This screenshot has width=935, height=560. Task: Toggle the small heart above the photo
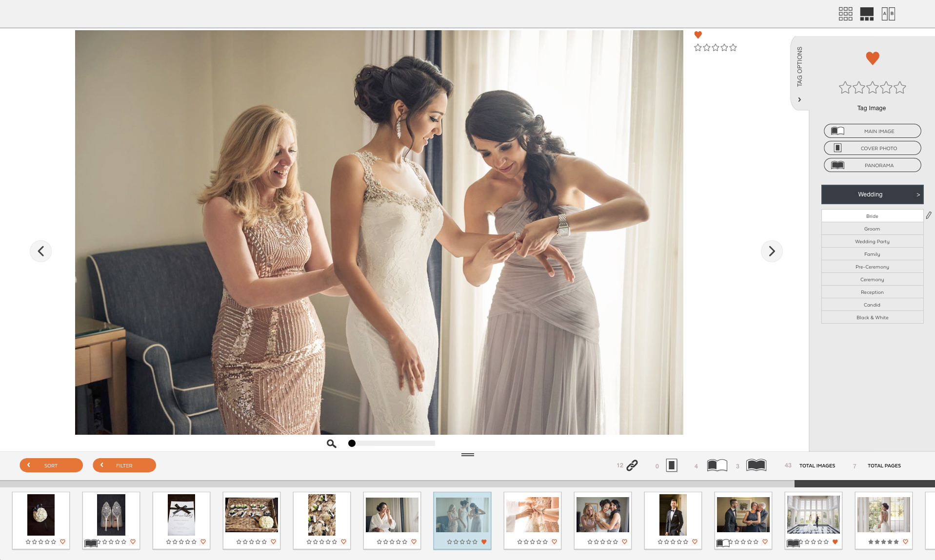698,35
